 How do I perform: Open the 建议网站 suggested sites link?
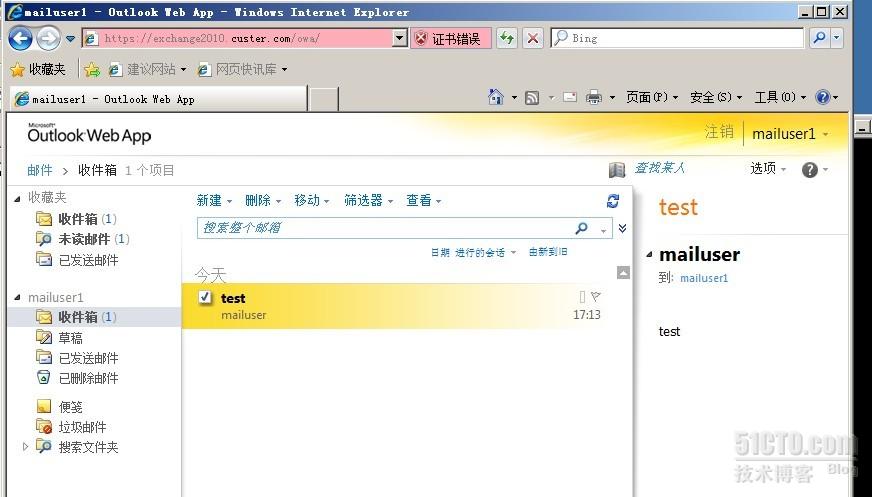147,69
